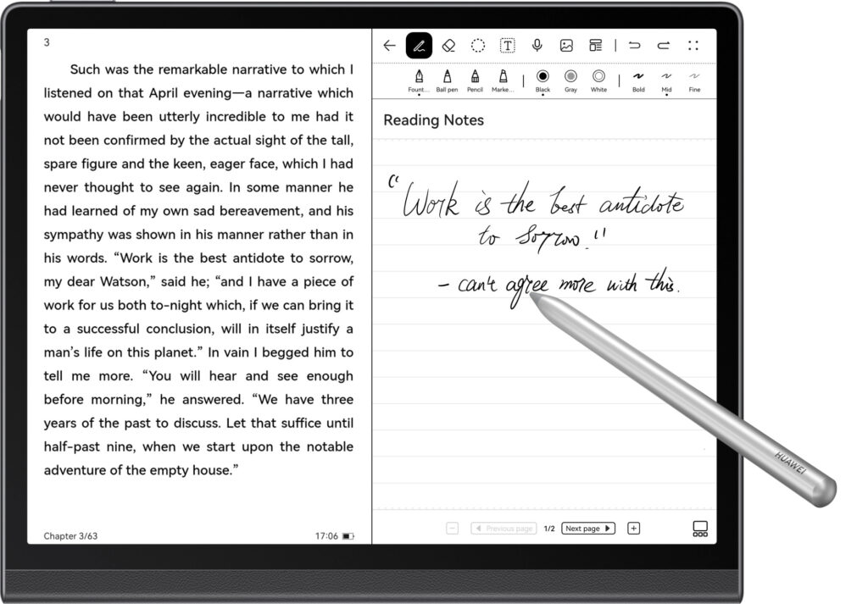Add a new note page
868x604 pixels.
tap(633, 528)
